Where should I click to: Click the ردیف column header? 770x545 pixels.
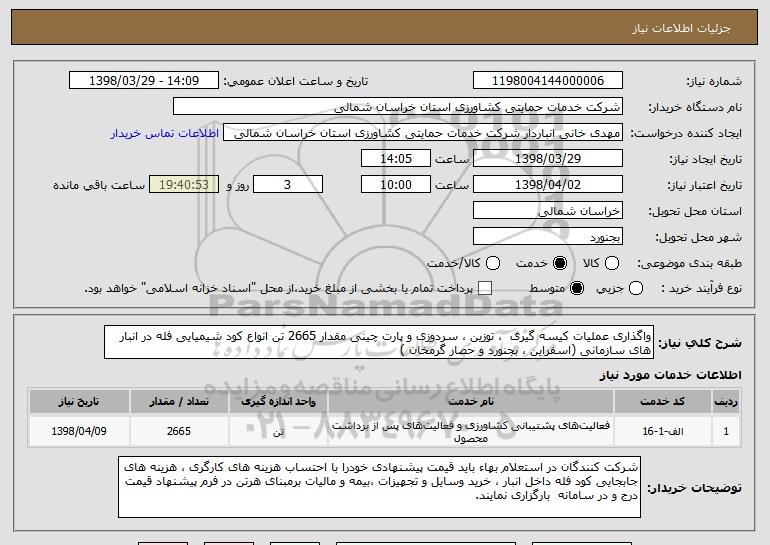(x=726, y=402)
